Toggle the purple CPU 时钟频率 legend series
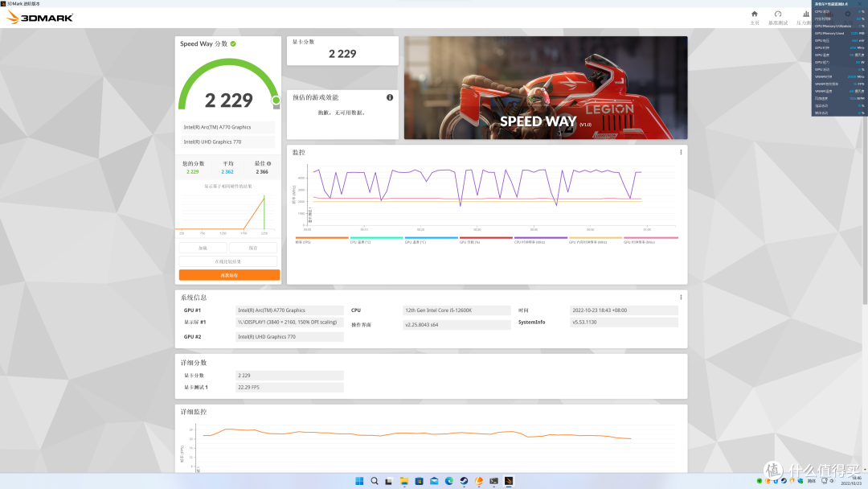The image size is (868, 489). [541, 240]
